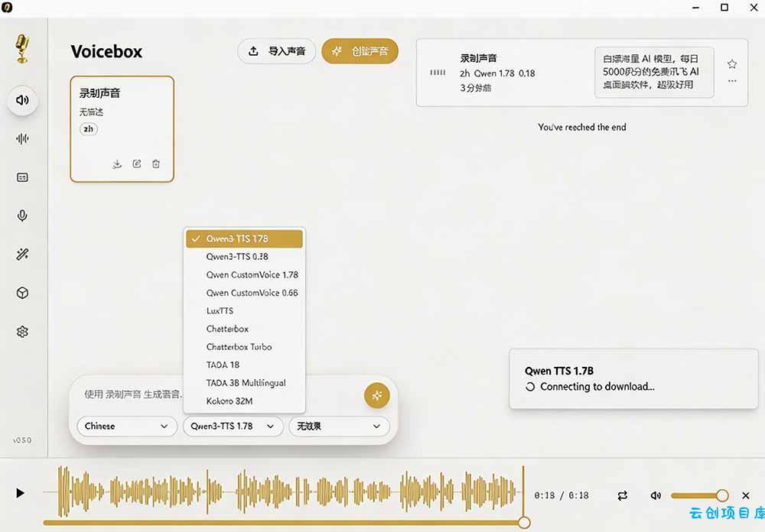Open the 录制声音 history entry
Image resolution: width=765 pixels, height=532 pixels.
click(581, 73)
